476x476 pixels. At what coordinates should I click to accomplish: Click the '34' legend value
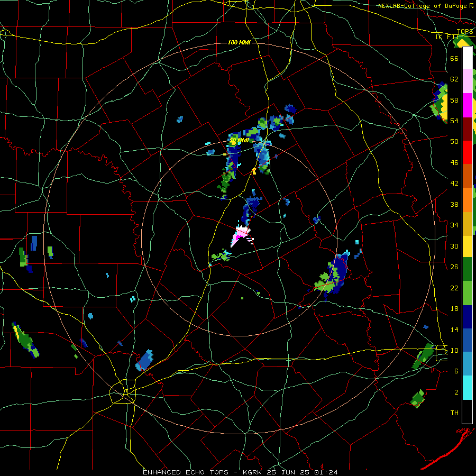point(454,225)
